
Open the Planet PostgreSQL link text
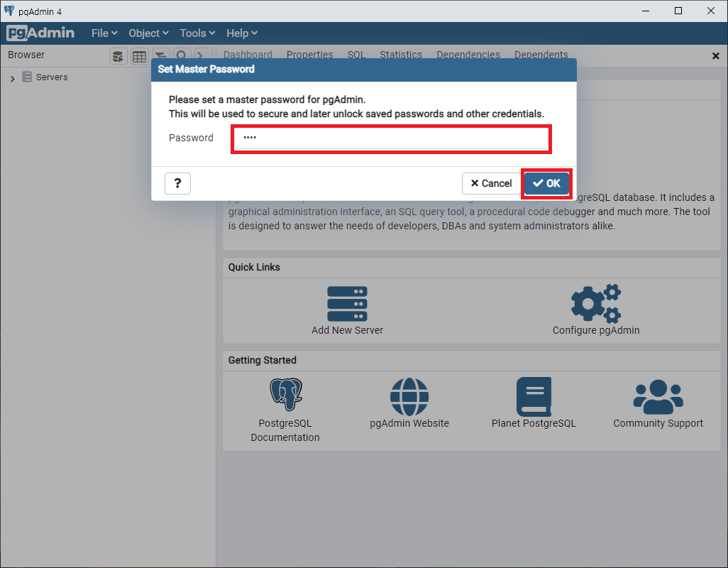pos(534,424)
